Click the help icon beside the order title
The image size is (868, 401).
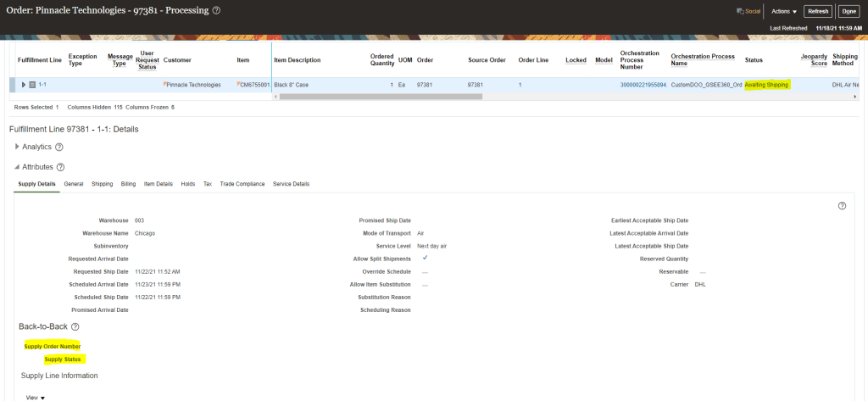[216, 10]
